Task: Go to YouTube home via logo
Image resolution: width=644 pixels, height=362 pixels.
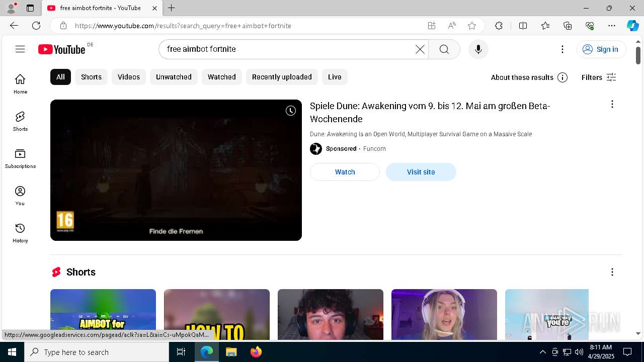Action: pos(62,49)
